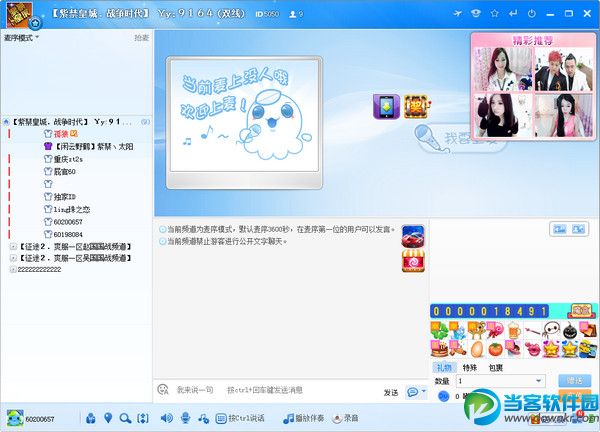This screenshot has width=600, height=432.
Task: Select the brown bear gift
Action: click(476, 330)
